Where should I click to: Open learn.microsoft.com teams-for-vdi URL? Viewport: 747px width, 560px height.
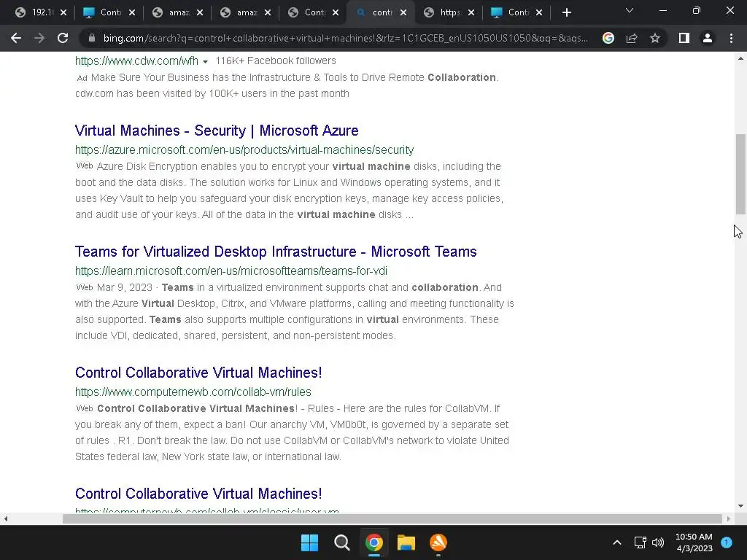231,271
